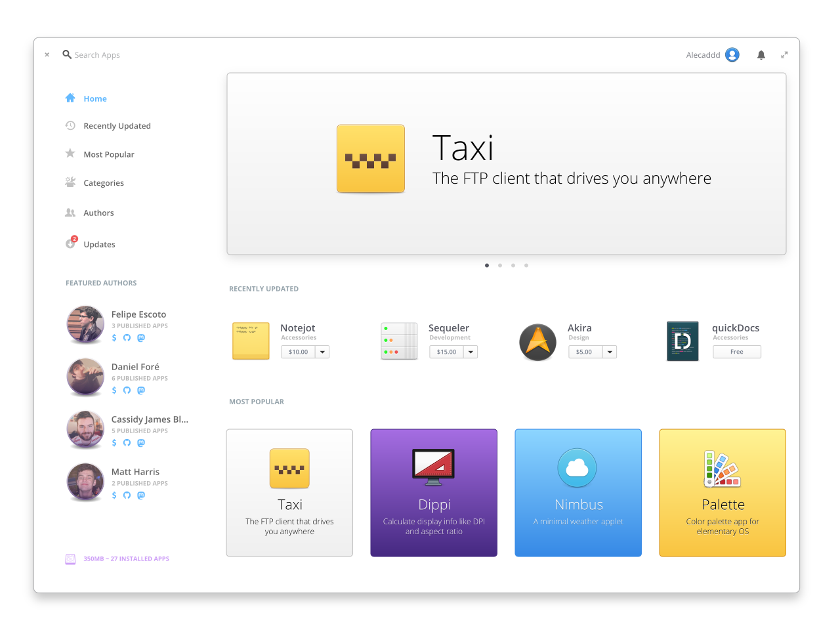Click the "3 PUBLISHED APPS" text
This screenshot has height=630, width=840.
(140, 326)
